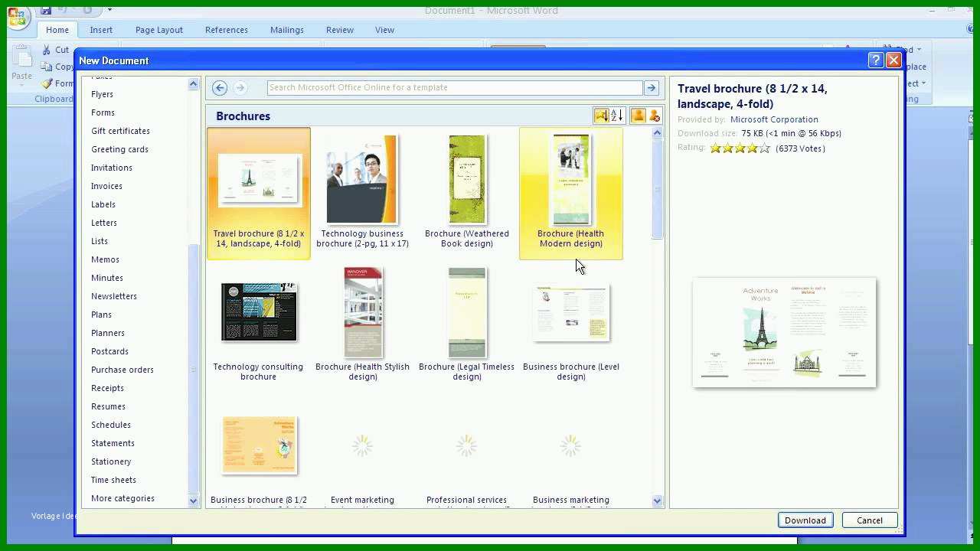The height and width of the screenshot is (551, 980).
Task: Select Forms category
Action: pos(103,112)
